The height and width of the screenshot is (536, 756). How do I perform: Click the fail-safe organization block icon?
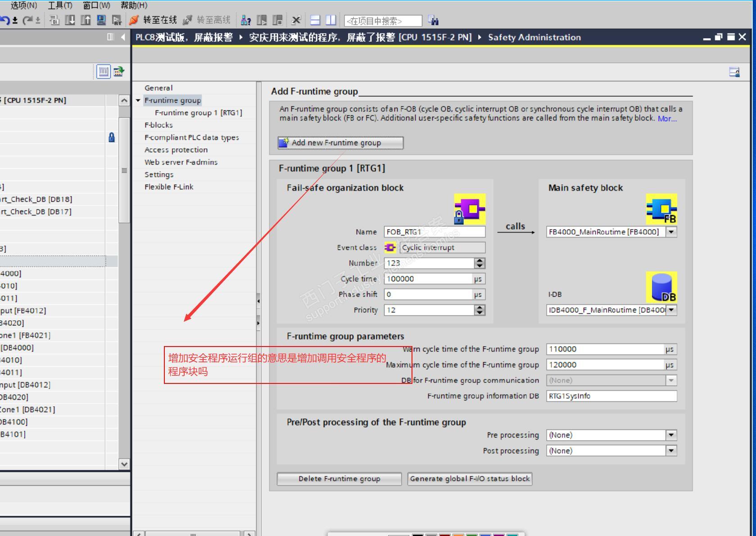tap(470, 209)
